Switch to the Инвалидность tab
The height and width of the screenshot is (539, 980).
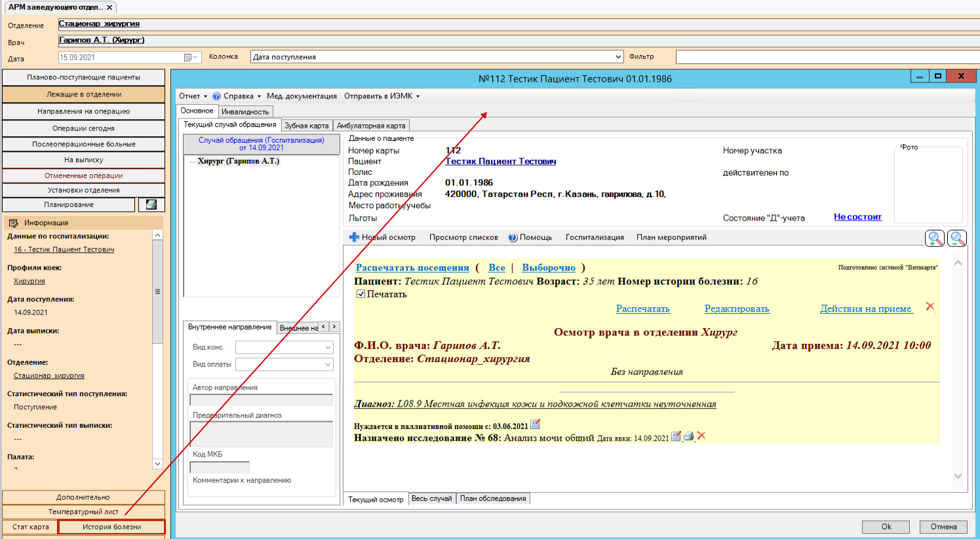pyautogui.click(x=245, y=111)
